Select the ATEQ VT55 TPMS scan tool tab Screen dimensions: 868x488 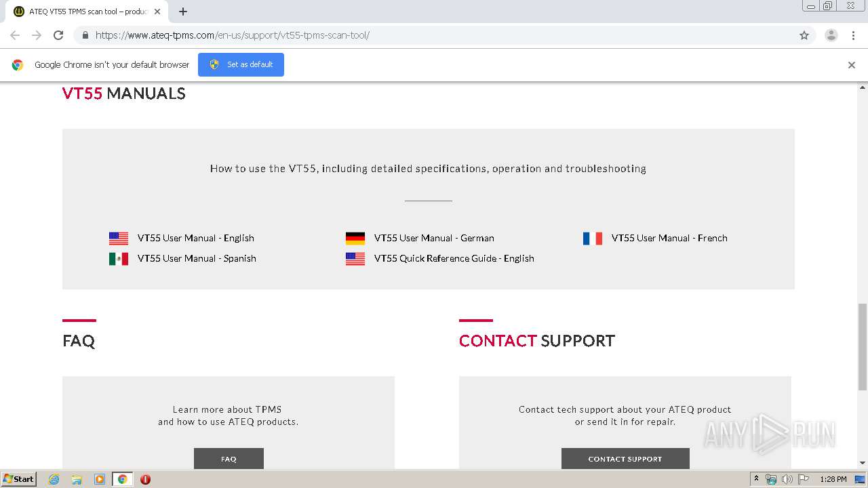[87, 12]
